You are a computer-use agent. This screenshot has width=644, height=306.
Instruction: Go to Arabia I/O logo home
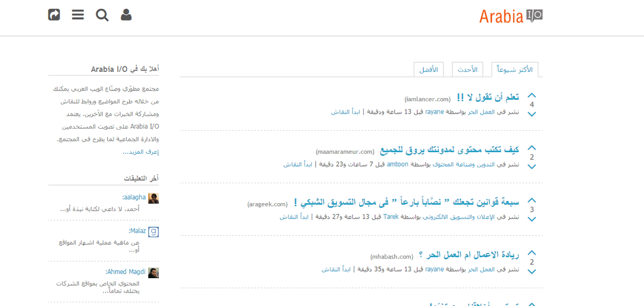click(511, 16)
